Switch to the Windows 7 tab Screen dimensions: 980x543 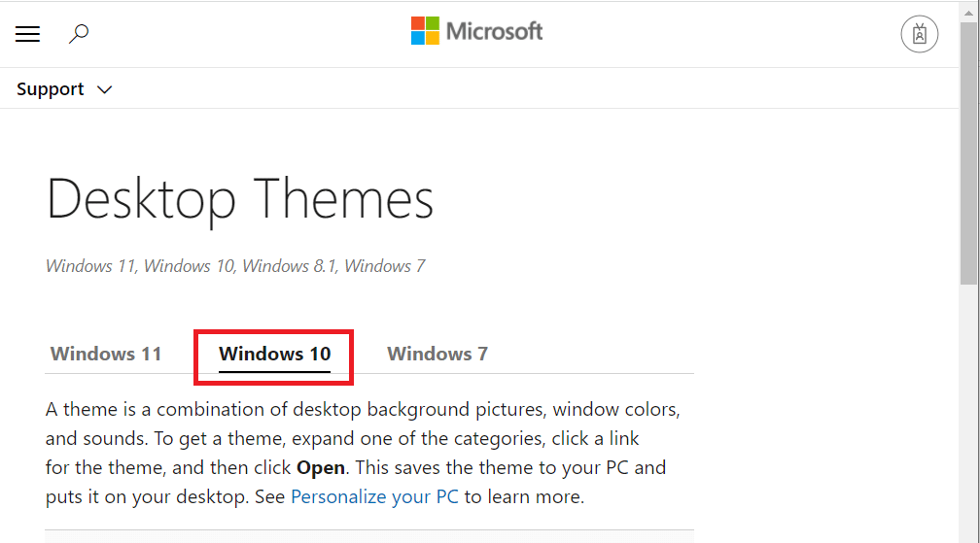(x=437, y=354)
